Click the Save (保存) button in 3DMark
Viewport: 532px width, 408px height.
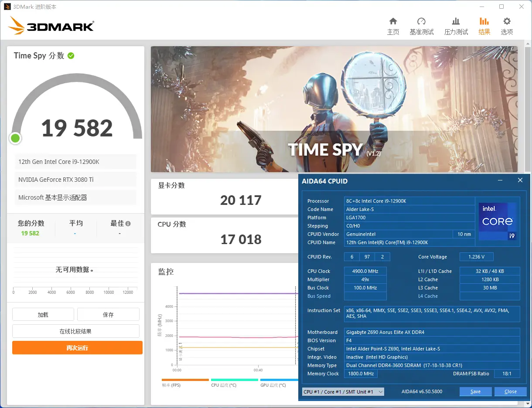tap(108, 314)
